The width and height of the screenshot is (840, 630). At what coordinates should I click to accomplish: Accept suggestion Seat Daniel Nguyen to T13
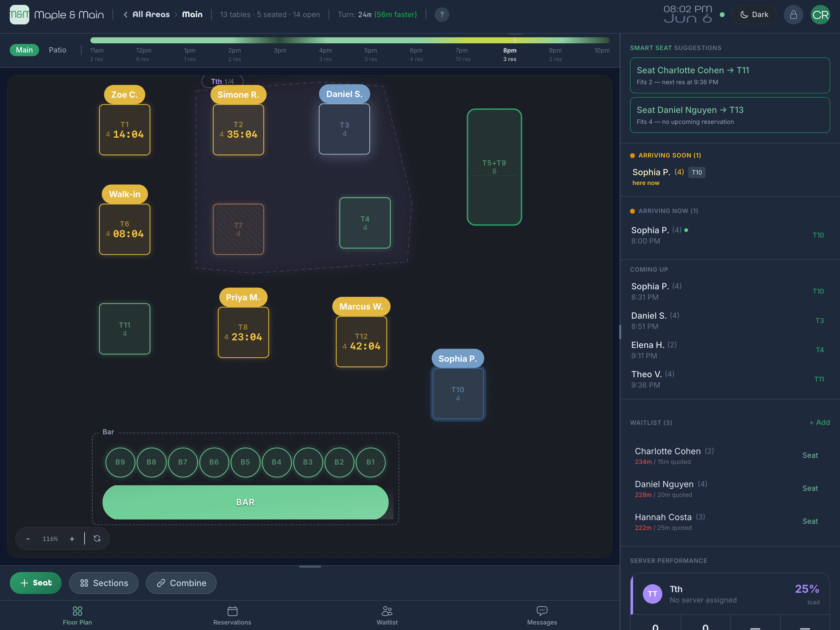coord(730,115)
